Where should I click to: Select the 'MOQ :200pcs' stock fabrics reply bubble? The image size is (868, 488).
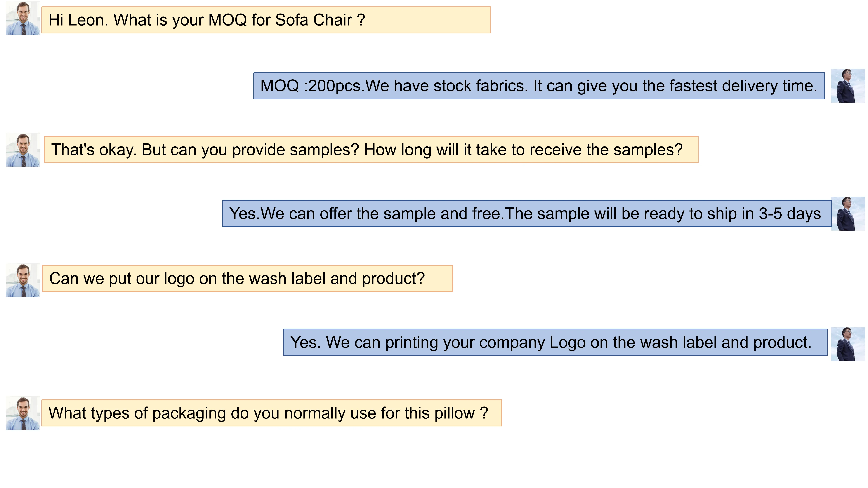point(538,86)
